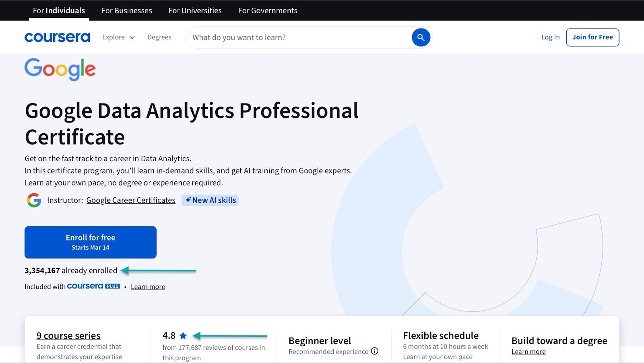Screen dimensions: 644x363
Task: Switch to the For Businesses tab
Action: pos(126,10)
